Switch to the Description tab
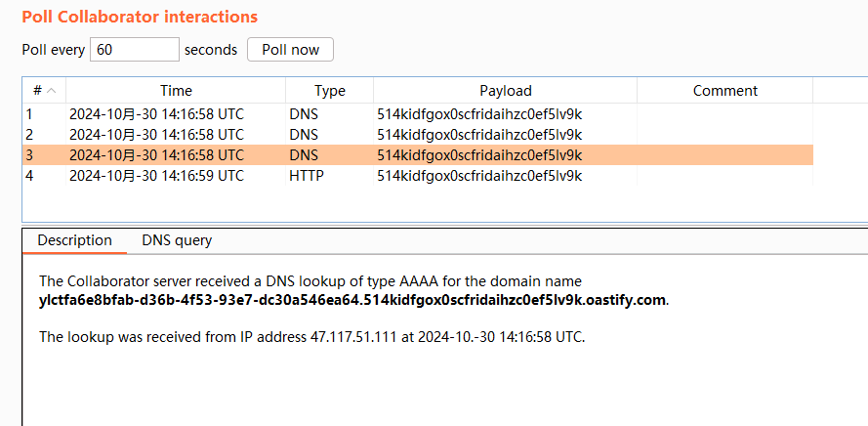The image size is (868, 426). click(74, 240)
